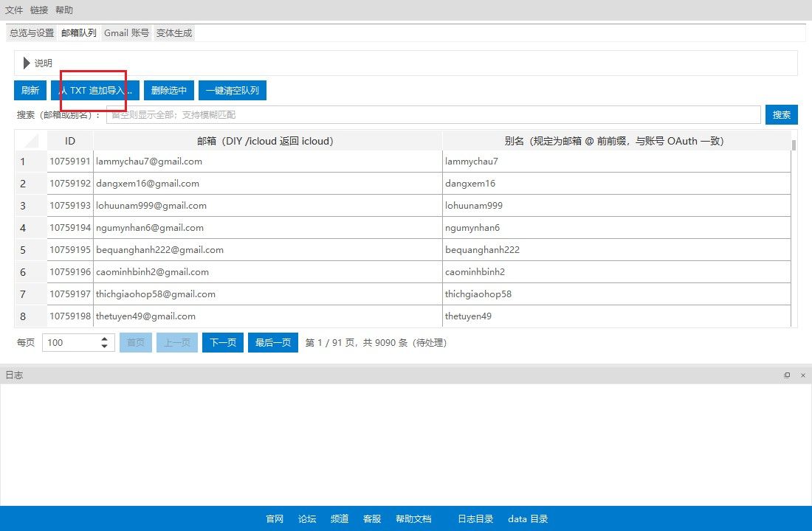
Task: Click the float icon in 日志 panel
Action: coord(787,375)
